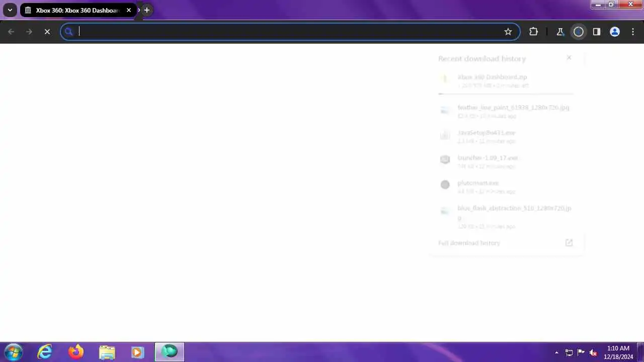The height and width of the screenshot is (362, 644).
Task: Close the Xbox 360 Dashboard tab
Action: [x=129, y=10]
